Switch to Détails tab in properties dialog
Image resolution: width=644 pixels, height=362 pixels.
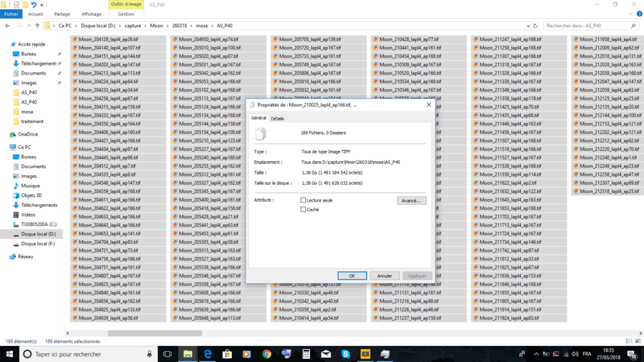pos(277,119)
